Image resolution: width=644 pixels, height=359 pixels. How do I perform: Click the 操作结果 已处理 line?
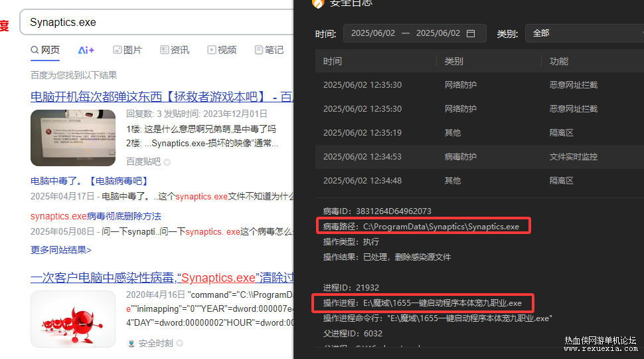point(387,257)
